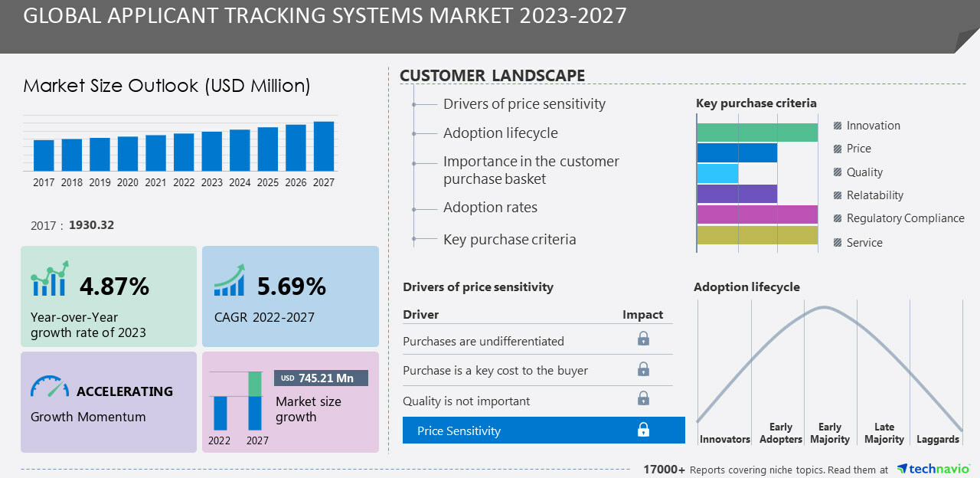Screen dimensions: 980x478
Task: Expand the Adoption rates list item
Action: click(x=490, y=208)
